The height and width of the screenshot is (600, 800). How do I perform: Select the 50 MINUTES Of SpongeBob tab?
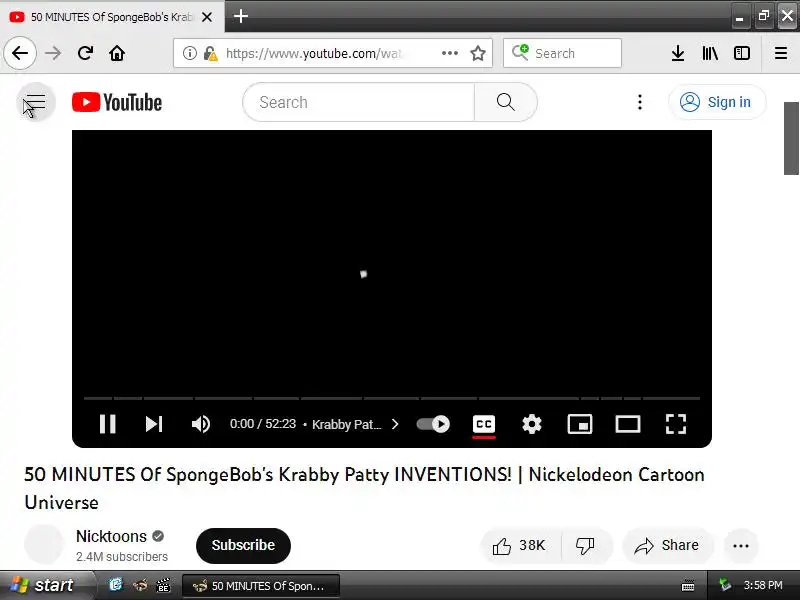pos(111,17)
